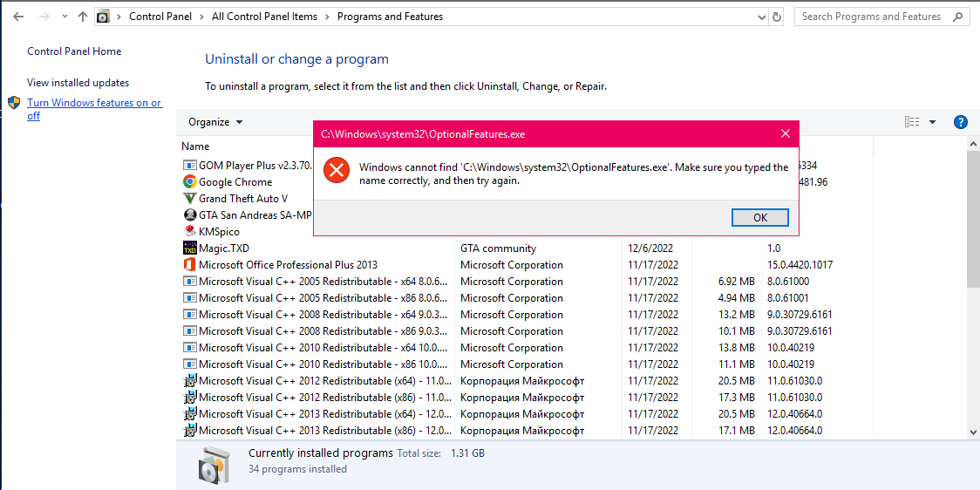980x490 pixels.
Task: Select All Control Panel Items breadcrumb
Action: click(x=264, y=17)
